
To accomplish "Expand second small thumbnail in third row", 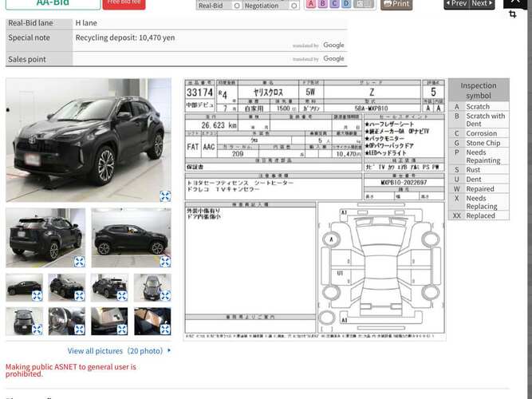I will click(80, 296).
